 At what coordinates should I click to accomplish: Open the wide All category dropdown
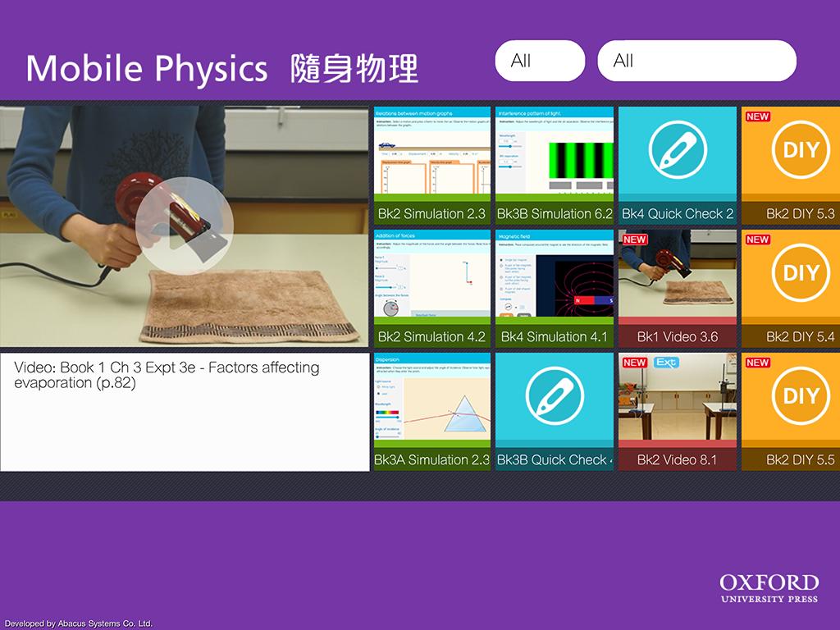click(697, 61)
